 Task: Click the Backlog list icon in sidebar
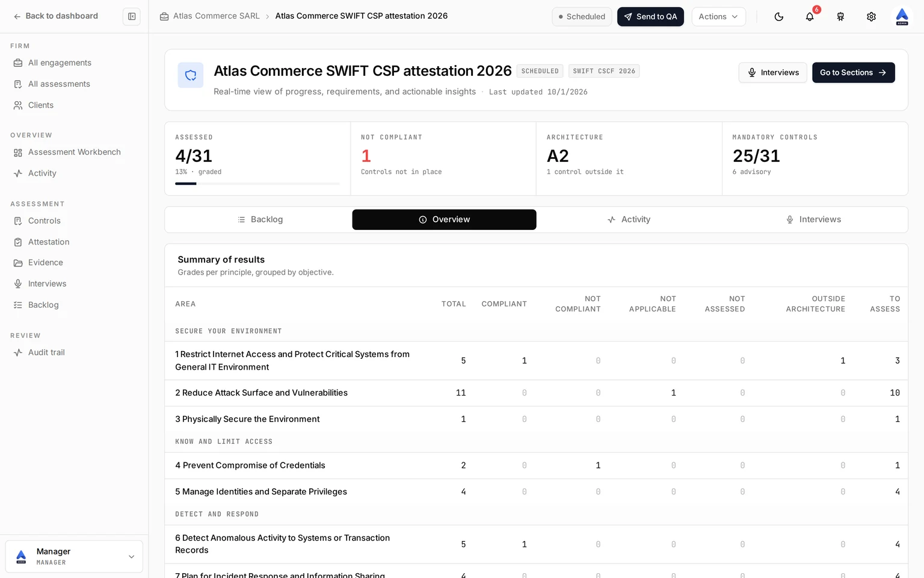coord(18,305)
